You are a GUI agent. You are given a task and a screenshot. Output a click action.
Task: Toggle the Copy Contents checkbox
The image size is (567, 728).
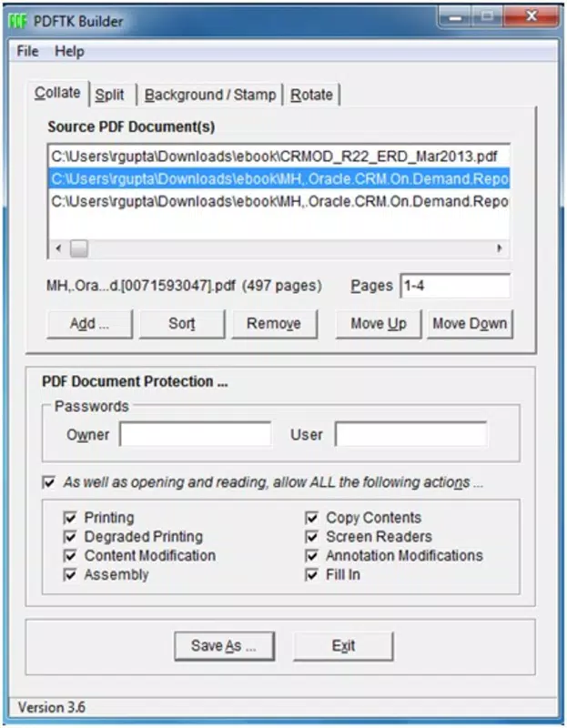coord(311,518)
